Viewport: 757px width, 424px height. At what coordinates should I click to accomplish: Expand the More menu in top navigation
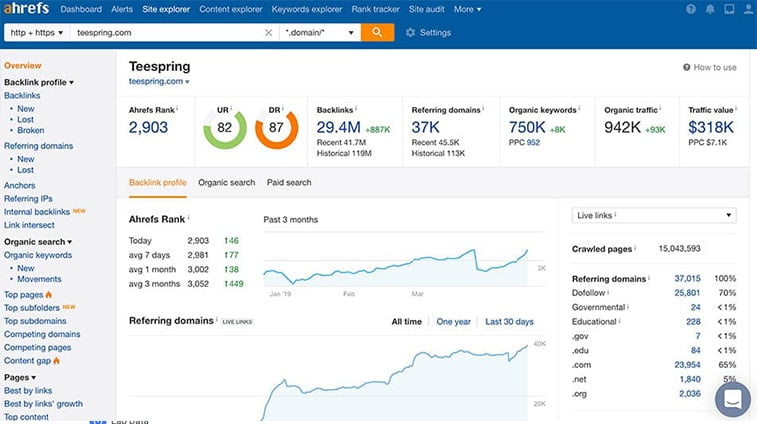click(467, 9)
